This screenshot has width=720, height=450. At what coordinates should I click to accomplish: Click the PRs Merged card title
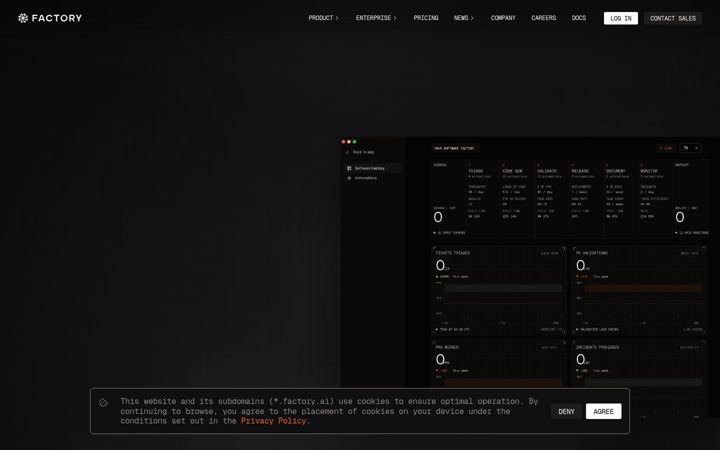click(447, 347)
